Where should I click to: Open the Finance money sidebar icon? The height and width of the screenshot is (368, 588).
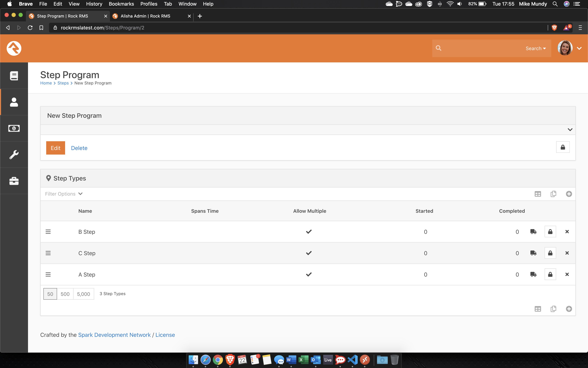click(x=14, y=128)
